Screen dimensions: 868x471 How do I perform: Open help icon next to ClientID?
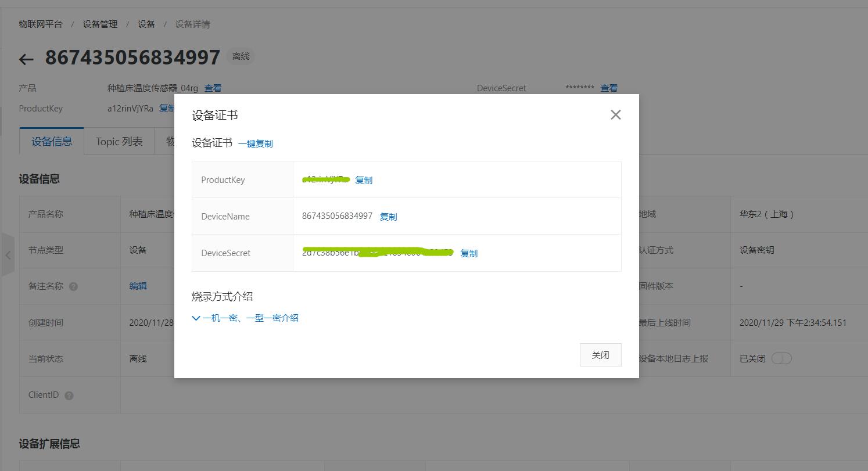coord(69,396)
